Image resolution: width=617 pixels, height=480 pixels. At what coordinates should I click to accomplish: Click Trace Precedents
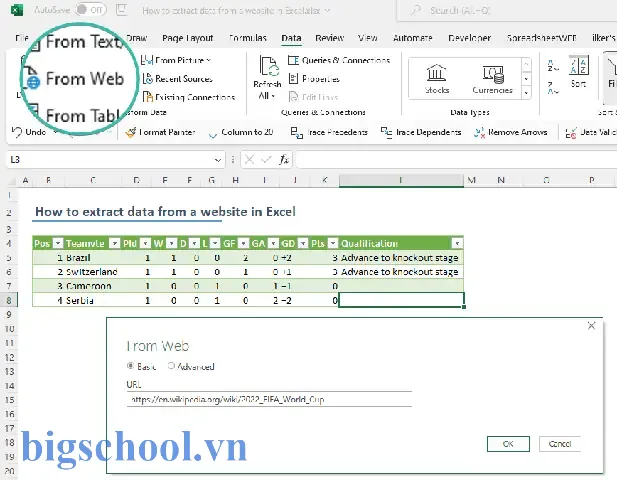(x=329, y=132)
